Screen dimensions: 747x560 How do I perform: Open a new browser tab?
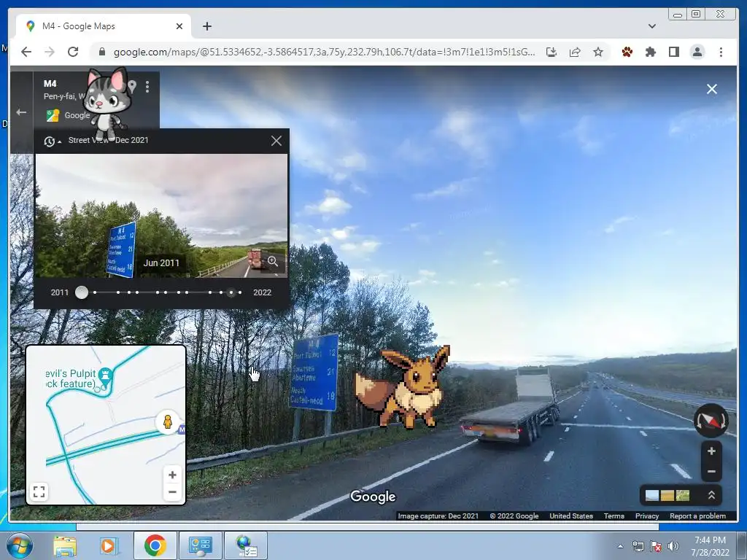point(206,26)
